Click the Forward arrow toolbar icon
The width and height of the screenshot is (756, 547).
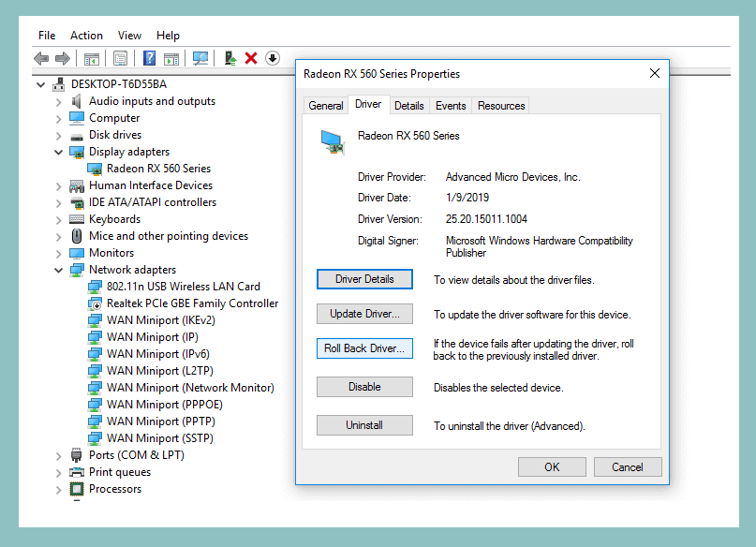(63, 58)
